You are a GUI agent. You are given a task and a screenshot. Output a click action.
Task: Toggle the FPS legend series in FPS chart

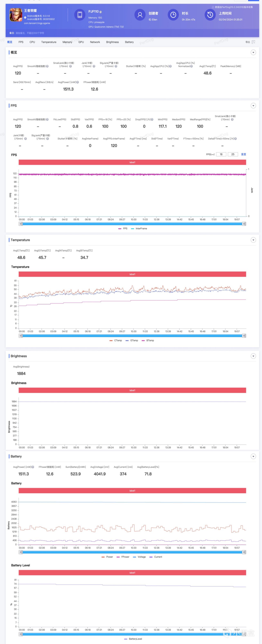tap(123, 228)
